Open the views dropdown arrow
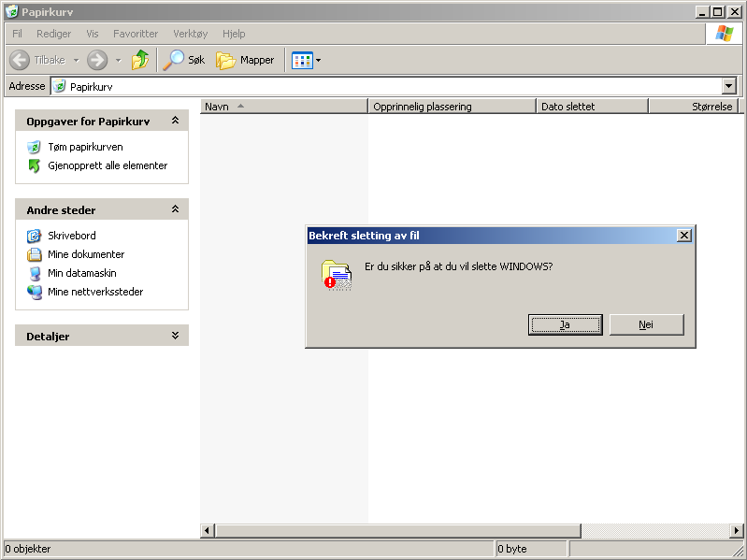 (318, 61)
